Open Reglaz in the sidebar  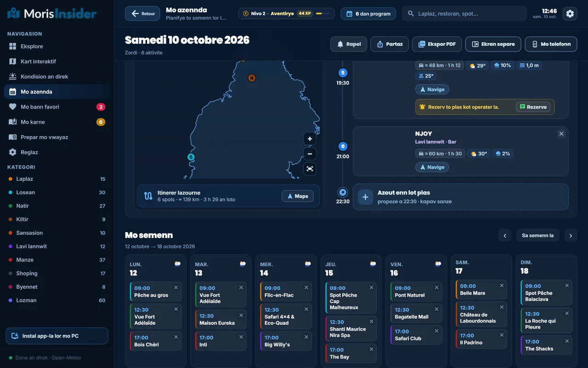coord(57,152)
